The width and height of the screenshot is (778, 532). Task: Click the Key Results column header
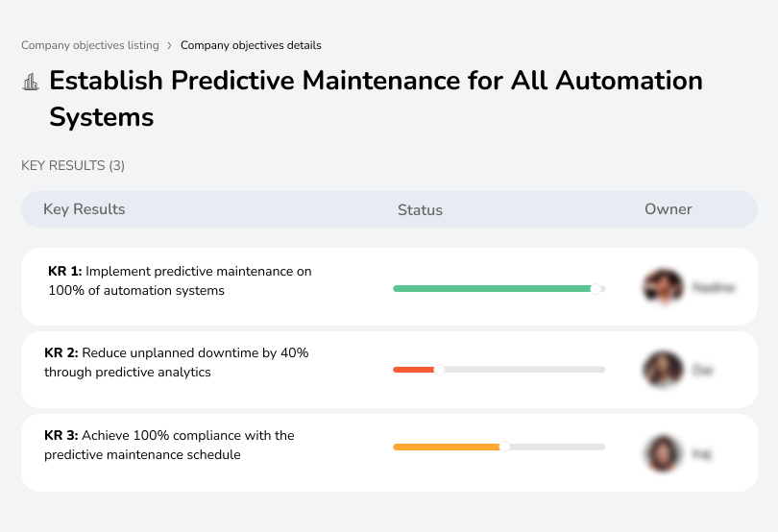tap(85, 209)
